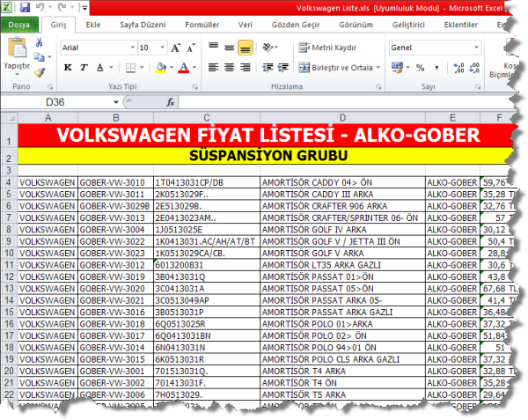Select column D header
528x420 pixels.
pos(342,118)
